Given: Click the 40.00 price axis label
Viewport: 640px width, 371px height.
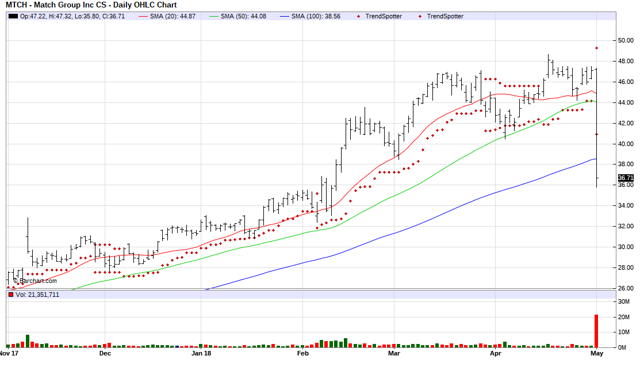Looking at the screenshot, I should pos(626,144).
